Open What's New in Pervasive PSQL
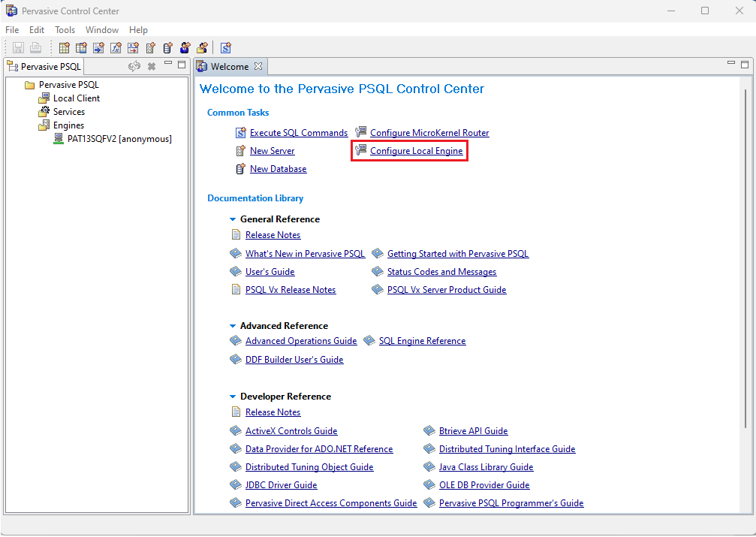Image resolution: width=756 pixels, height=537 pixels. point(306,254)
